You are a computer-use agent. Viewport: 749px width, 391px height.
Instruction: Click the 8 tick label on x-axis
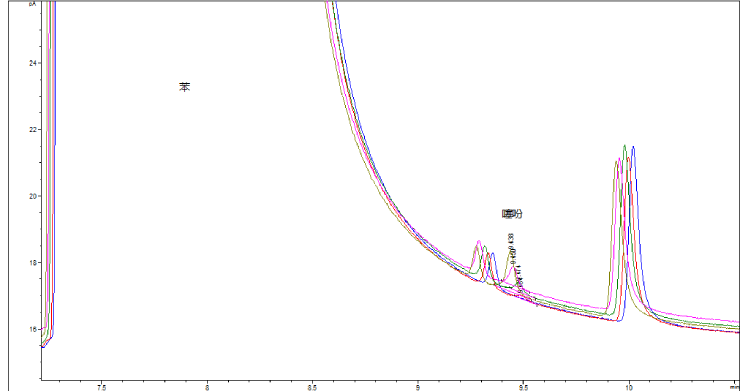(x=207, y=388)
